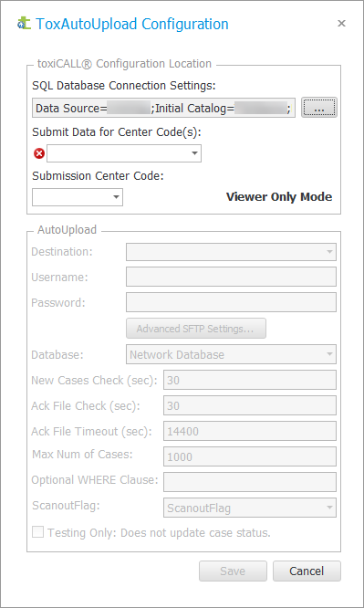Click the red error icon beside Center Code(s)

point(39,154)
